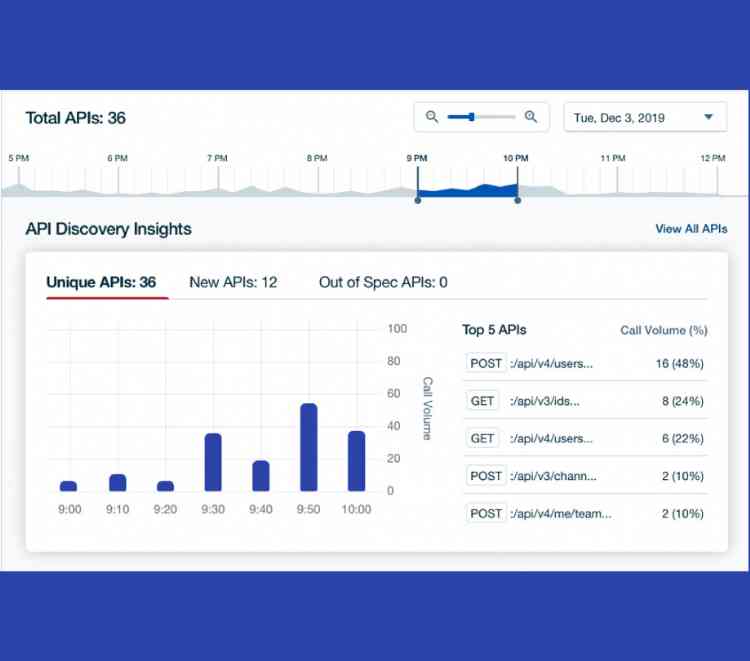Click the highlighted 9 PM–10 PM timeline range
This screenshot has height=661, width=750.
(468, 190)
